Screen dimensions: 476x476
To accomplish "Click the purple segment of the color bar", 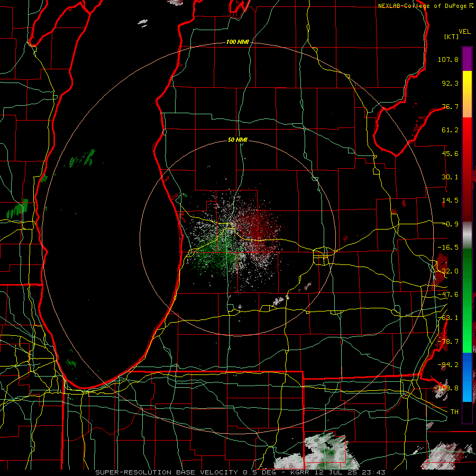I will [467, 59].
